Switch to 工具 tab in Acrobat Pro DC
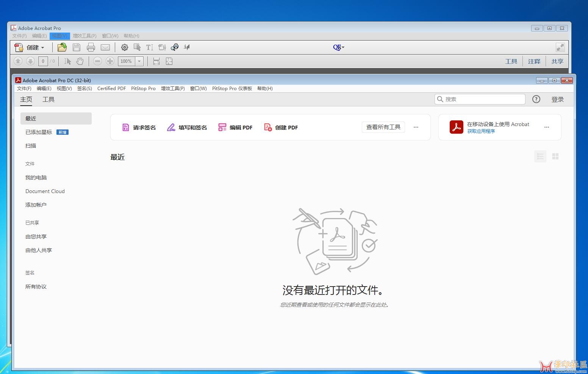Screen dimensions: 588x374 point(48,99)
